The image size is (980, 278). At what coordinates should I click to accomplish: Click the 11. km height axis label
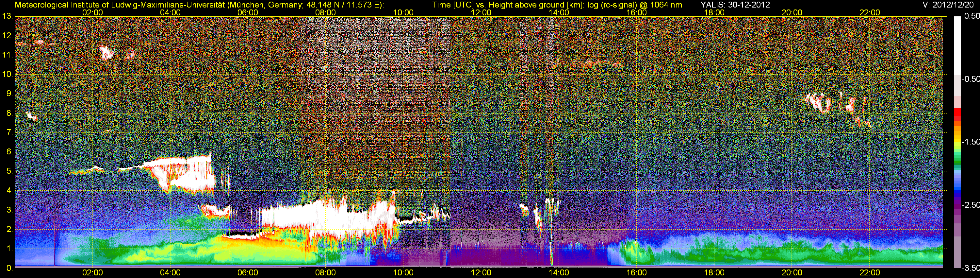tap(7, 55)
